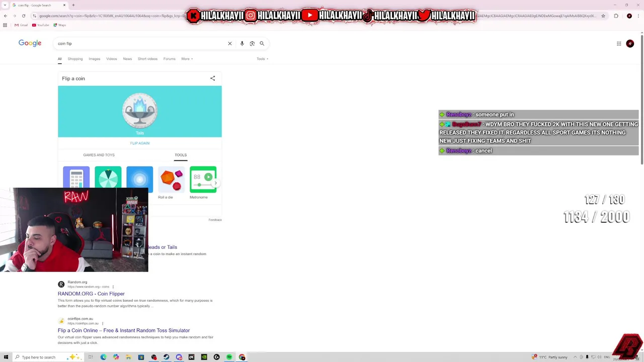
Task: Open Microsoft Edge from the taskbar
Action: [x=103, y=357]
